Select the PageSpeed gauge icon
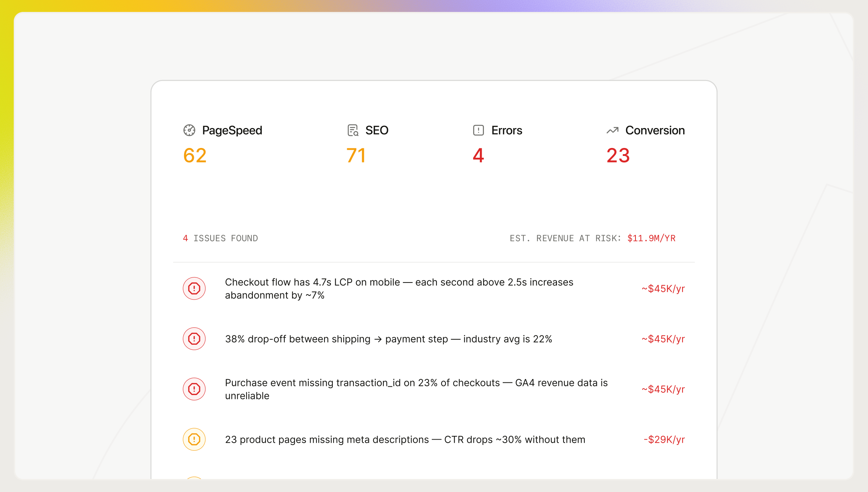This screenshot has height=492, width=868. 190,130
